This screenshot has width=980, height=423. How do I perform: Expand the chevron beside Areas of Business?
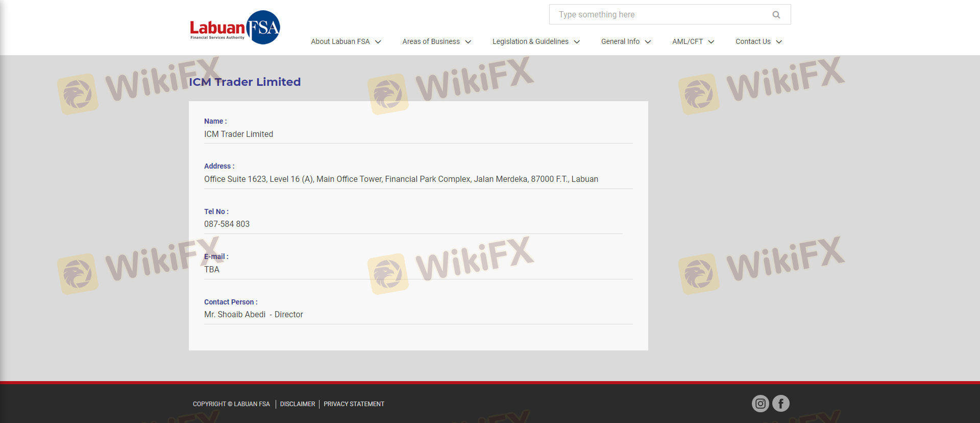[468, 42]
